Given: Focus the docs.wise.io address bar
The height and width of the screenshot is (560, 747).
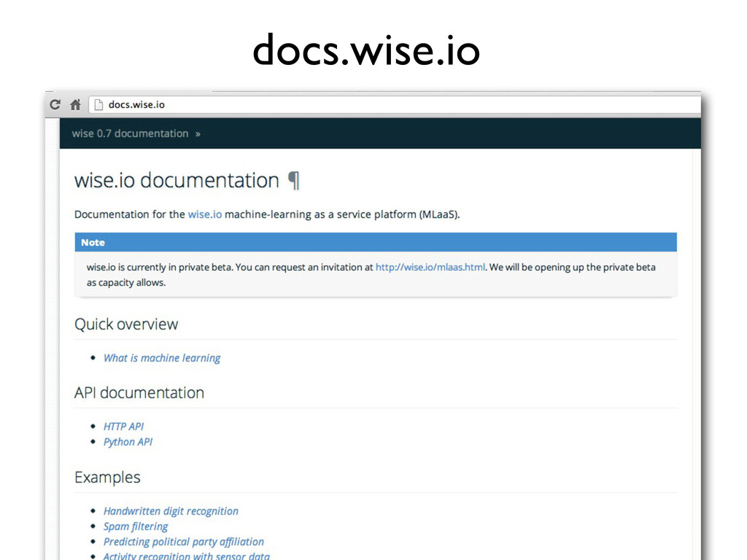Looking at the screenshot, I should coord(395,105).
